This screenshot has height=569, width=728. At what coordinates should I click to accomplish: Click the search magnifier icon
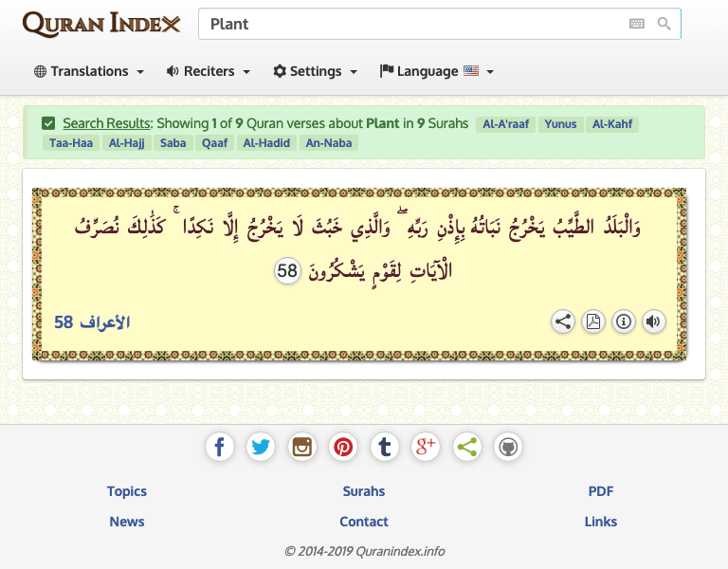pyautogui.click(x=664, y=24)
